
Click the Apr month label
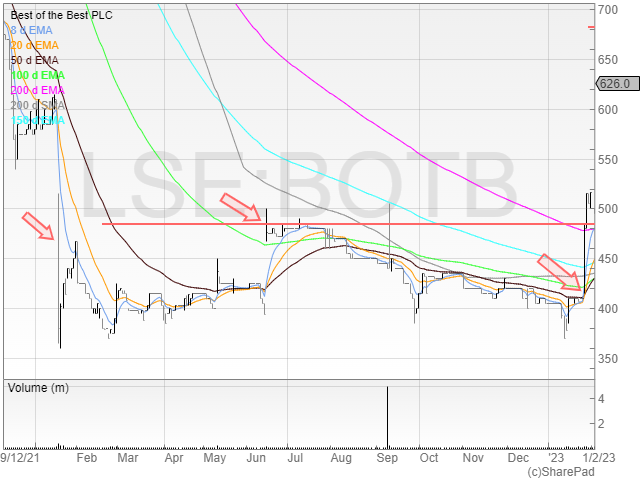174,458
